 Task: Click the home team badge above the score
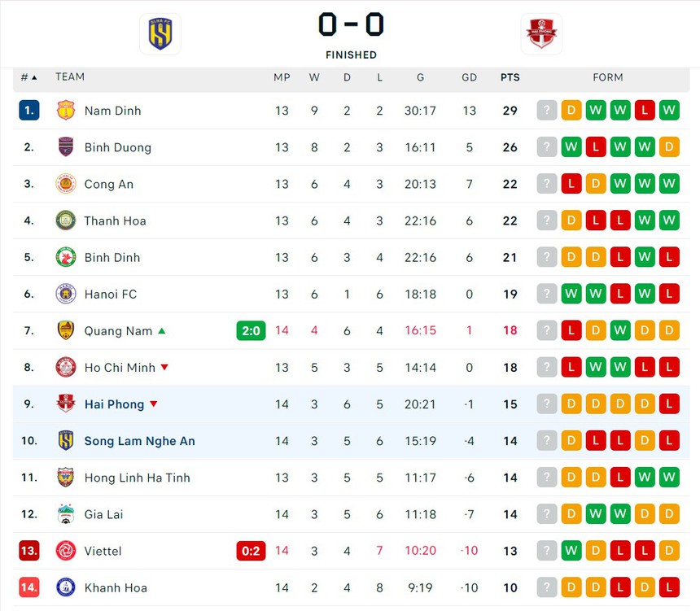[160, 34]
